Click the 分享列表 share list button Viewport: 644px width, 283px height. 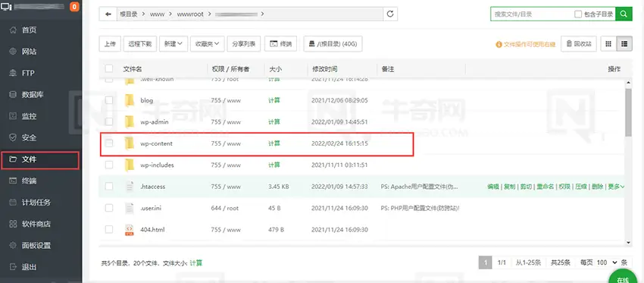243,43
